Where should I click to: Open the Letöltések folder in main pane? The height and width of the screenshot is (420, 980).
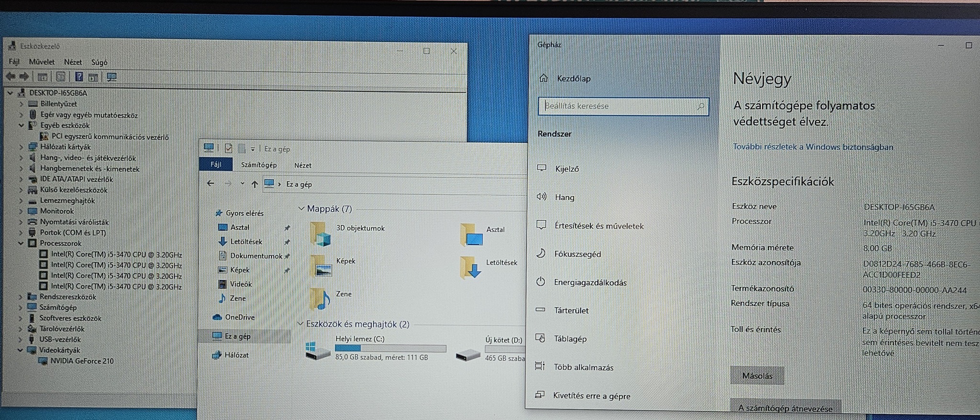[x=470, y=267]
